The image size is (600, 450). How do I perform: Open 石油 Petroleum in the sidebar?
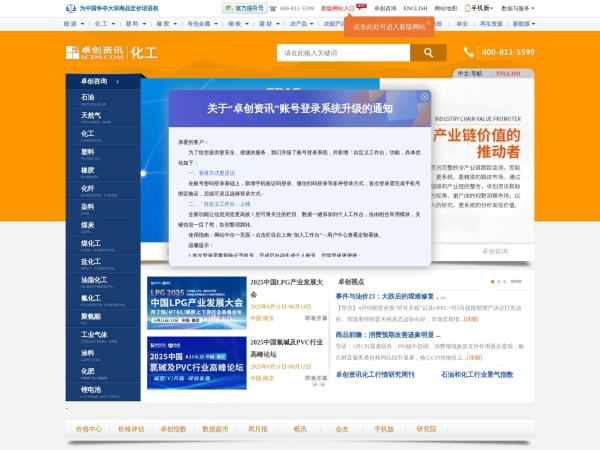pos(103,99)
